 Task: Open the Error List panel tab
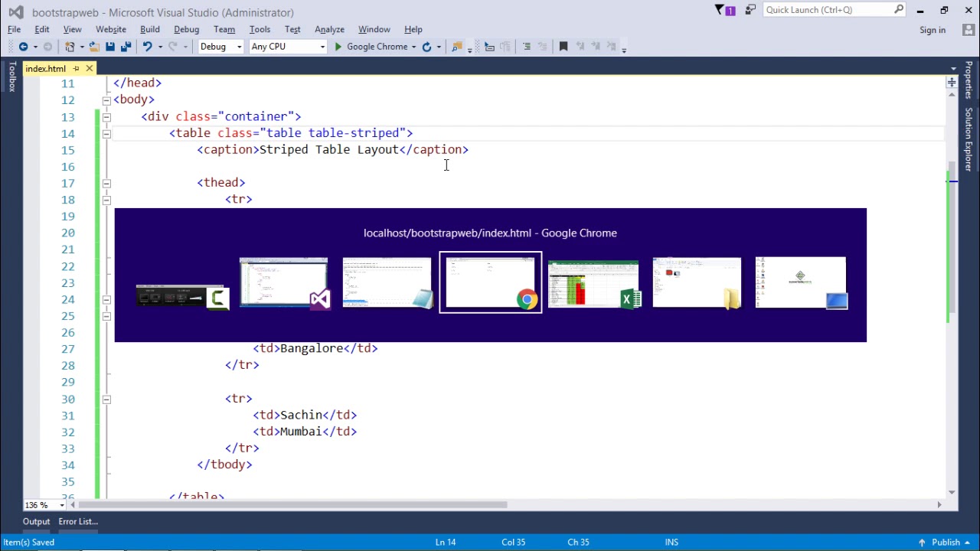78,522
